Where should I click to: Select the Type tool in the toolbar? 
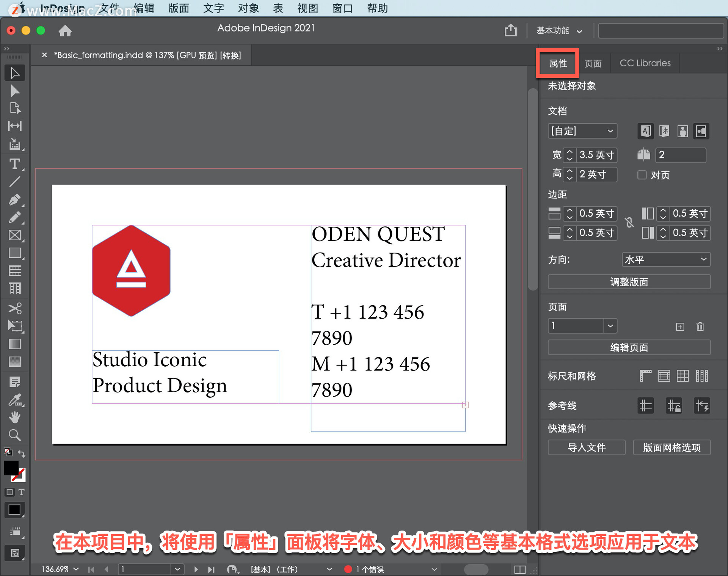pos(15,164)
